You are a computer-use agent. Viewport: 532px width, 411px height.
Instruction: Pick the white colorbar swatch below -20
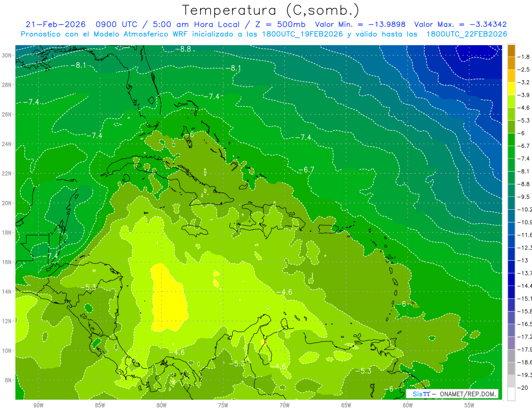point(511,394)
